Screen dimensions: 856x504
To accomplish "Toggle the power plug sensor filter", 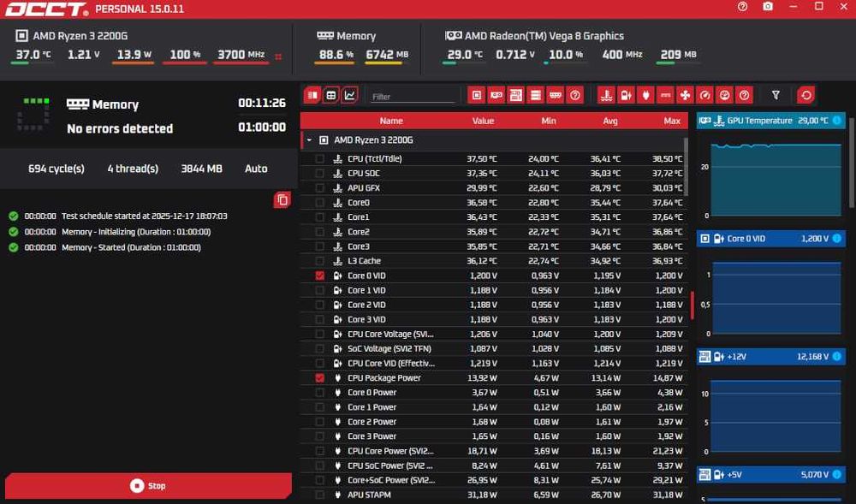I will [x=645, y=95].
